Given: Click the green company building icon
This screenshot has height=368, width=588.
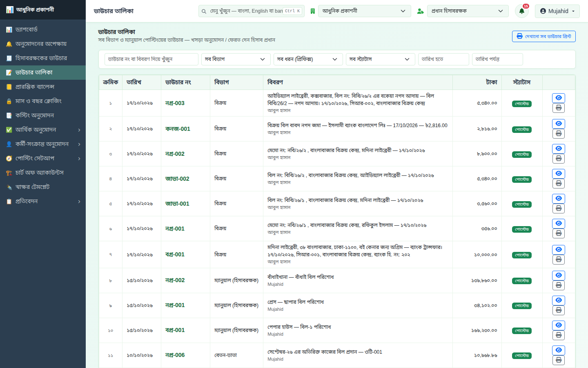Looking at the screenshot, I should tap(312, 11).
